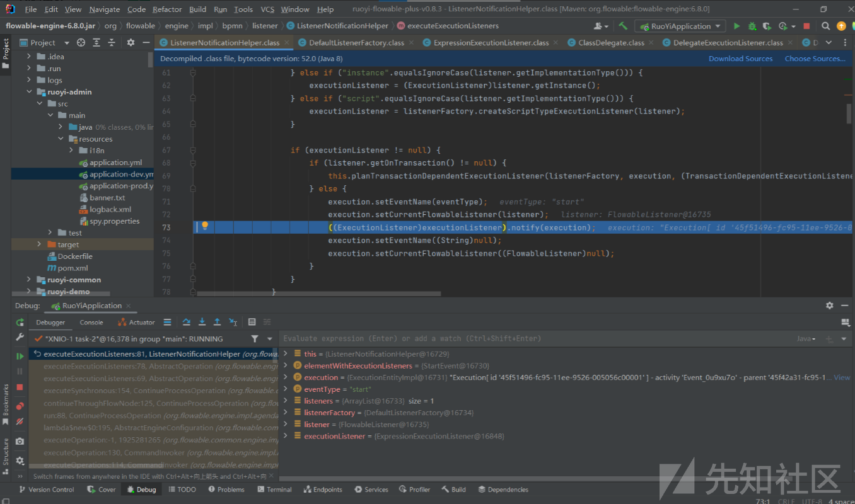Click Run to Cursor in the debugger toolbar
This screenshot has width=855, height=504.
pyautogui.click(x=233, y=322)
